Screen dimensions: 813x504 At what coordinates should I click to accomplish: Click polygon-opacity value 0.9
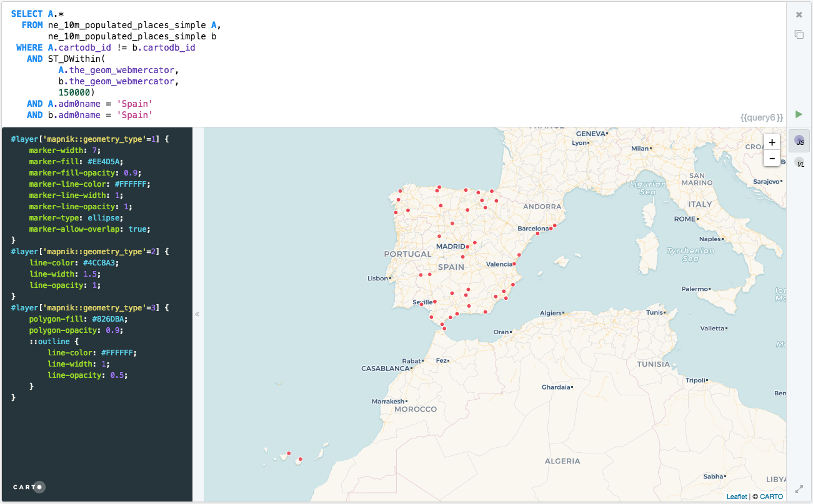click(114, 330)
